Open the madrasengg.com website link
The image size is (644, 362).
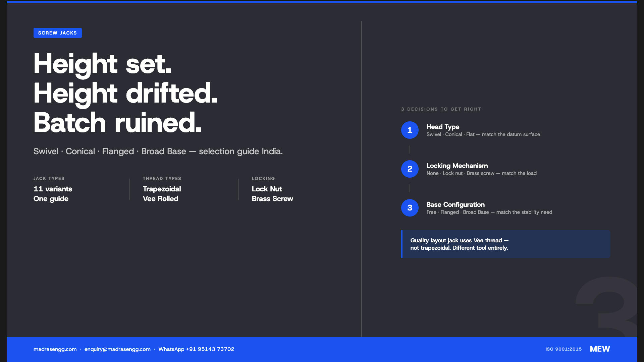55,349
